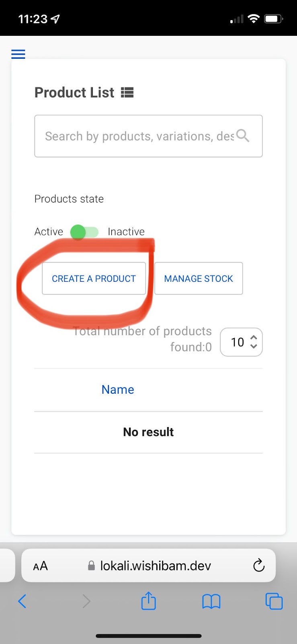Click the list icon beside Product List
The height and width of the screenshot is (644, 297).
[x=127, y=93]
